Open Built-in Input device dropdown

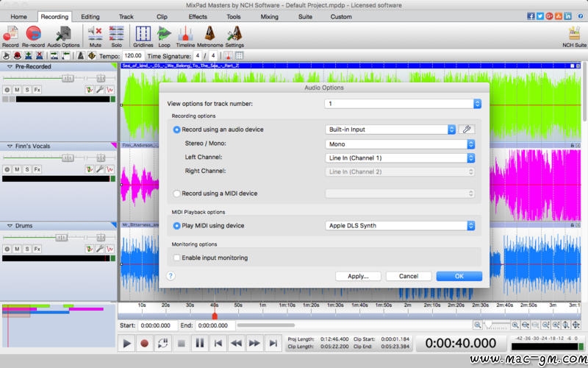(x=390, y=130)
